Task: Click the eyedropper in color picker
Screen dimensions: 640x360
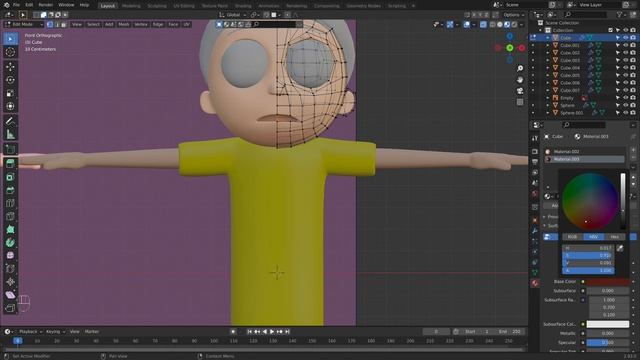Action: click(620, 248)
